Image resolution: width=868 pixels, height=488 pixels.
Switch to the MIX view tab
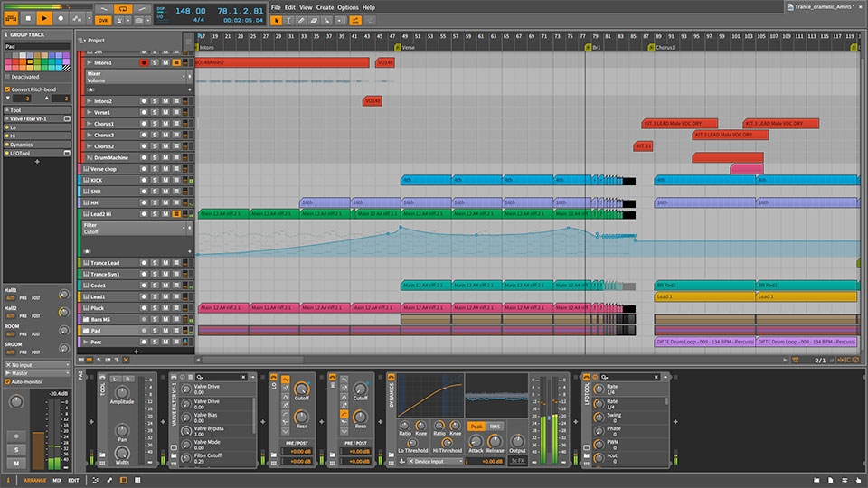click(57, 480)
